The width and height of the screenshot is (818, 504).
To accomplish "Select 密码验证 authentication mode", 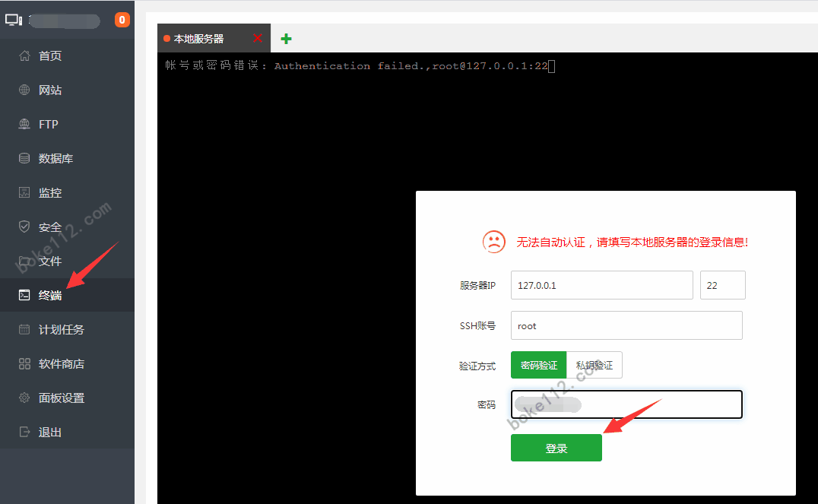I will point(538,365).
